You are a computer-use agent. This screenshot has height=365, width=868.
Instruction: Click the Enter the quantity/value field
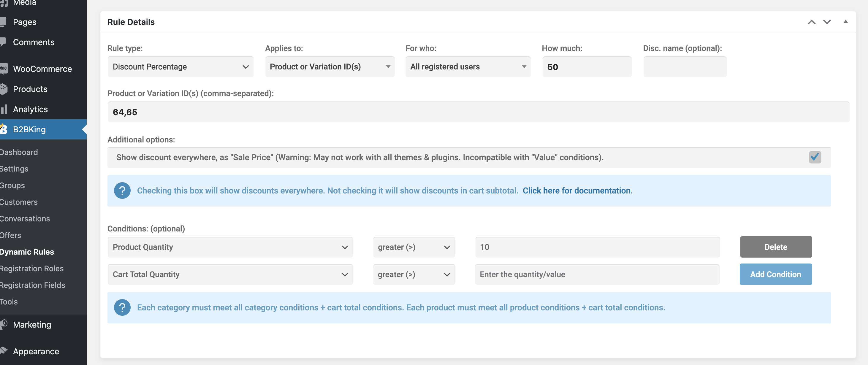pos(597,274)
